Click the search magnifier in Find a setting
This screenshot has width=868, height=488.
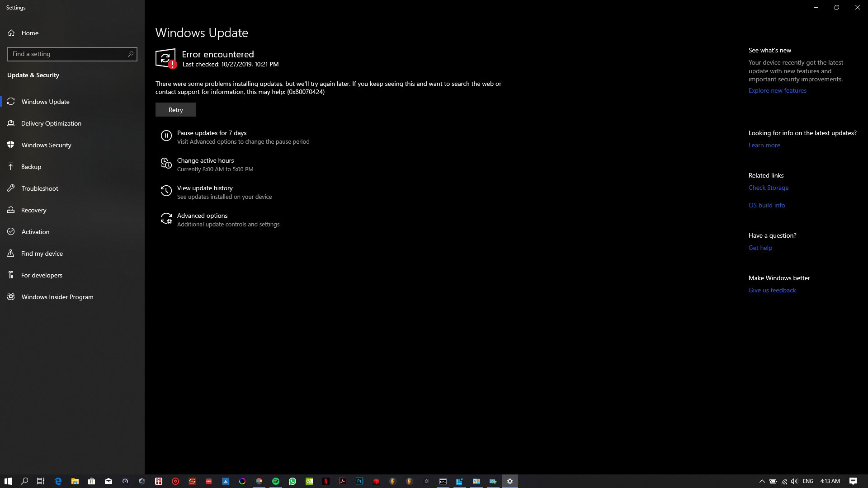pyautogui.click(x=131, y=54)
